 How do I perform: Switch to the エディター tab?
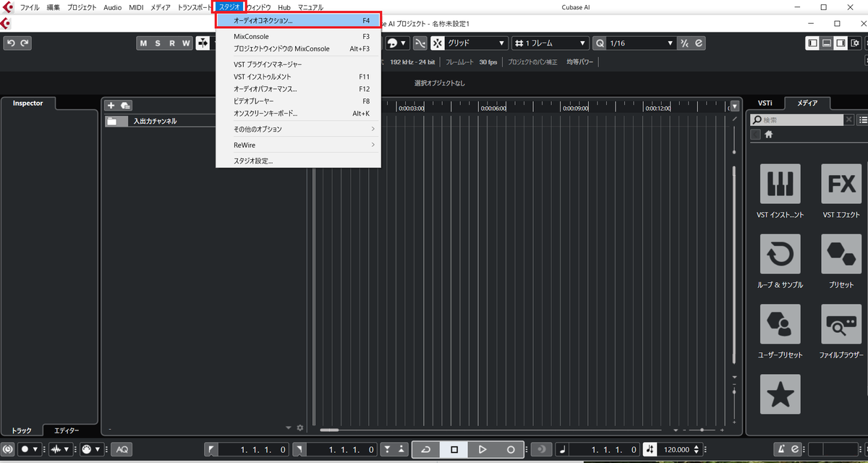tap(67, 430)
